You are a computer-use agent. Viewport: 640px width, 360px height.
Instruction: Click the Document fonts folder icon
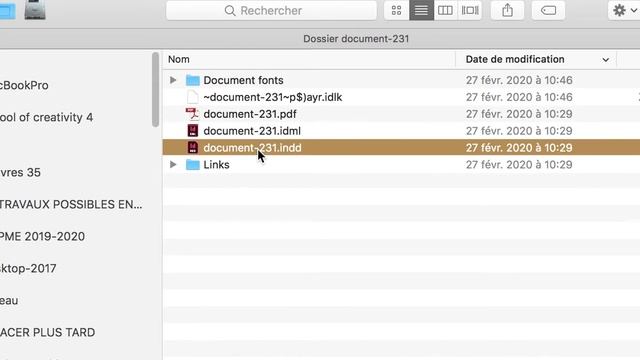[193, 80]
